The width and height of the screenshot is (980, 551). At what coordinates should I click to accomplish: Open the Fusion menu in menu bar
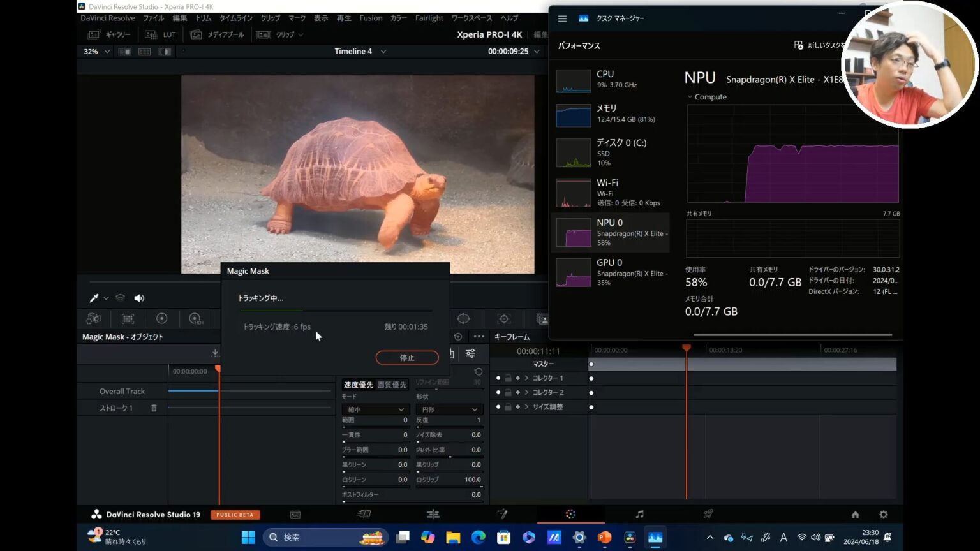[371, 18]
